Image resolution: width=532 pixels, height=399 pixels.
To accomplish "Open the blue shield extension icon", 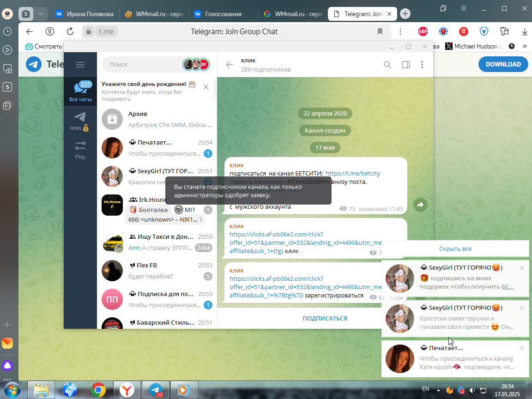I will tap(484, 31).
